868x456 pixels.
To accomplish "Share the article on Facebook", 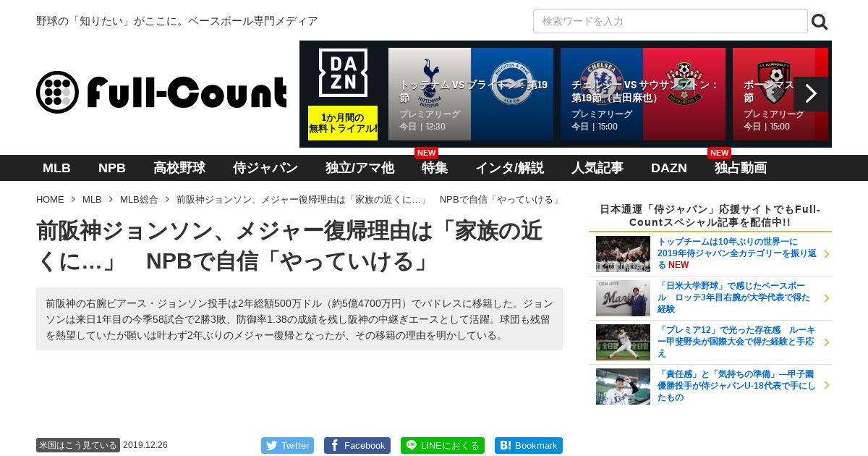I will pos(357,445).
